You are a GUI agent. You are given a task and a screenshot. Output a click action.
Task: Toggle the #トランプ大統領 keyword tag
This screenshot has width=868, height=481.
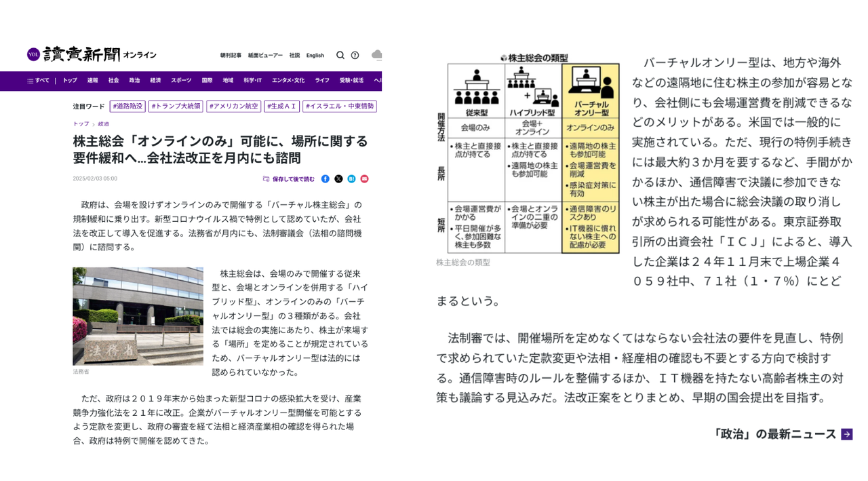tap(175, 107)
